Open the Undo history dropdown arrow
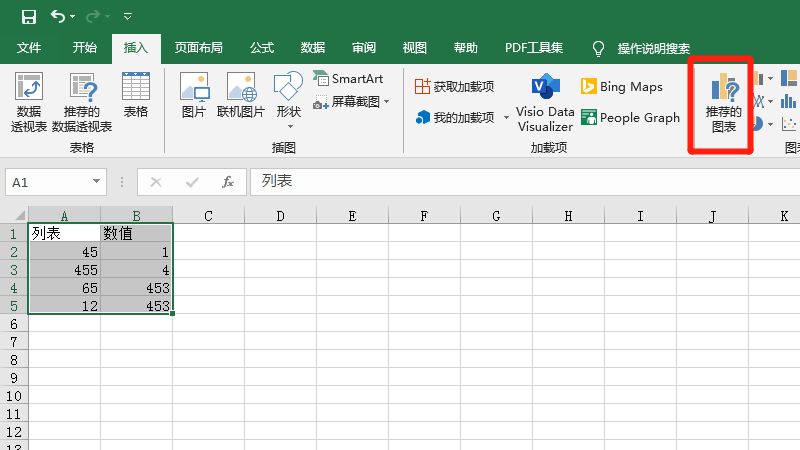 pos(72,17)
